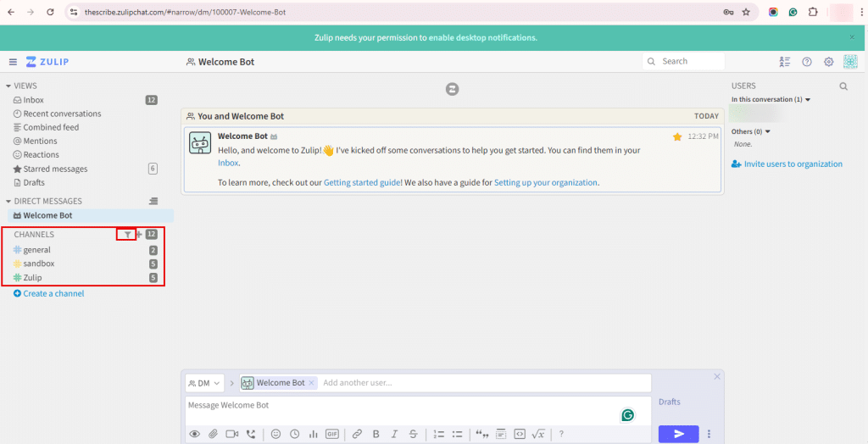
Task: Open all direct messages list icon
Action: pyautogui.click(x=153, y=202)
